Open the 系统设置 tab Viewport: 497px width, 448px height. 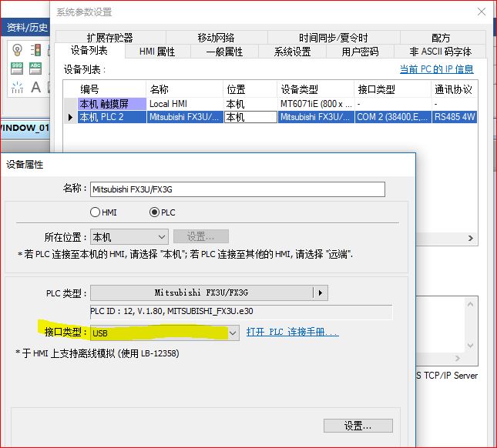tap(293, 52)
